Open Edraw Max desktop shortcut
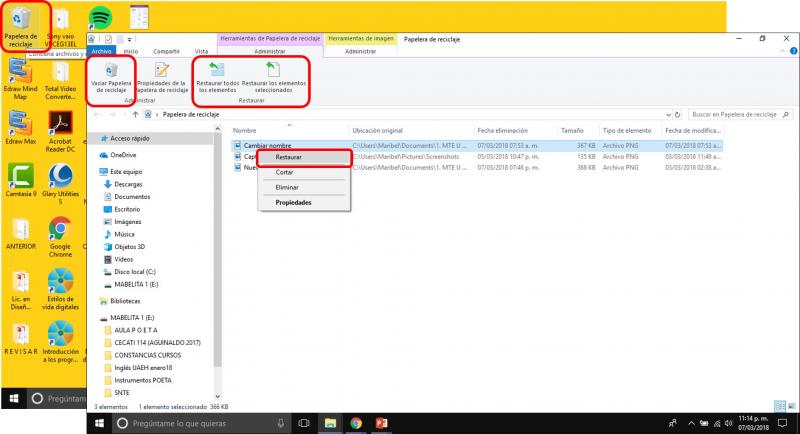This screenshot has width=800, height=434. [20, 127]
